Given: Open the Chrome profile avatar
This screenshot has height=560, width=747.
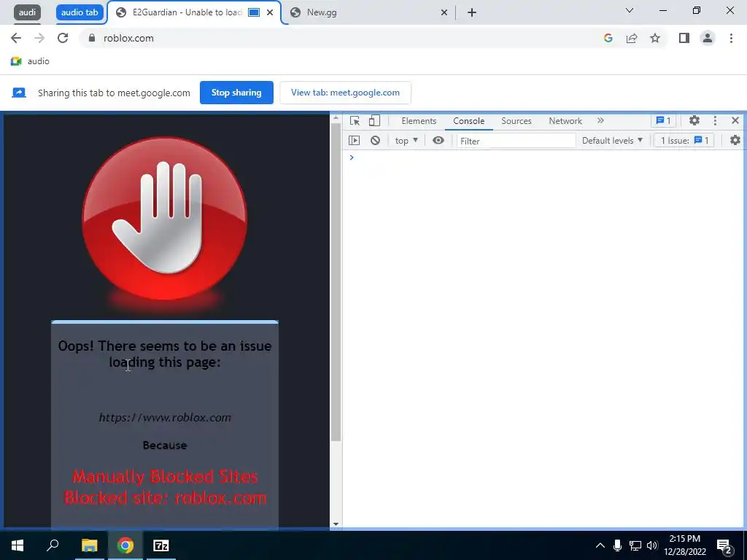Looking at the screenshot, I should pos(708,38).
